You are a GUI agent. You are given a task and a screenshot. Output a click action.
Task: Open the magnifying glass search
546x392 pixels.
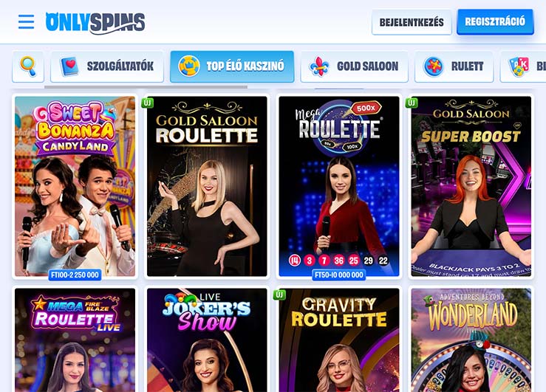point(28,66)
